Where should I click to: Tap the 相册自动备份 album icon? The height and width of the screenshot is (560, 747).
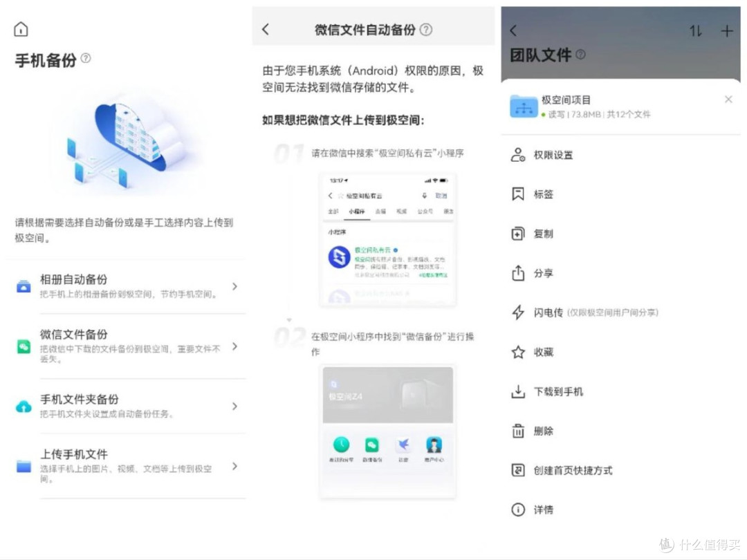pos(24,287)
